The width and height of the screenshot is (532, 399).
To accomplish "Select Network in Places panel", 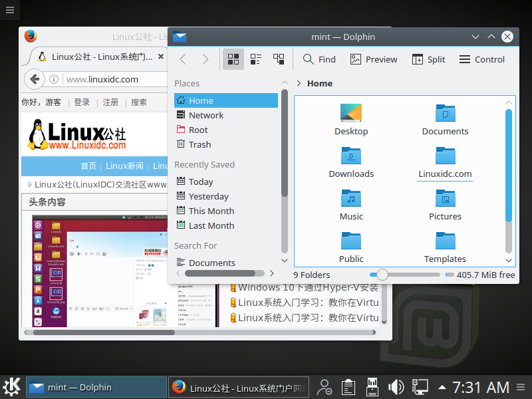I will 226,115.
